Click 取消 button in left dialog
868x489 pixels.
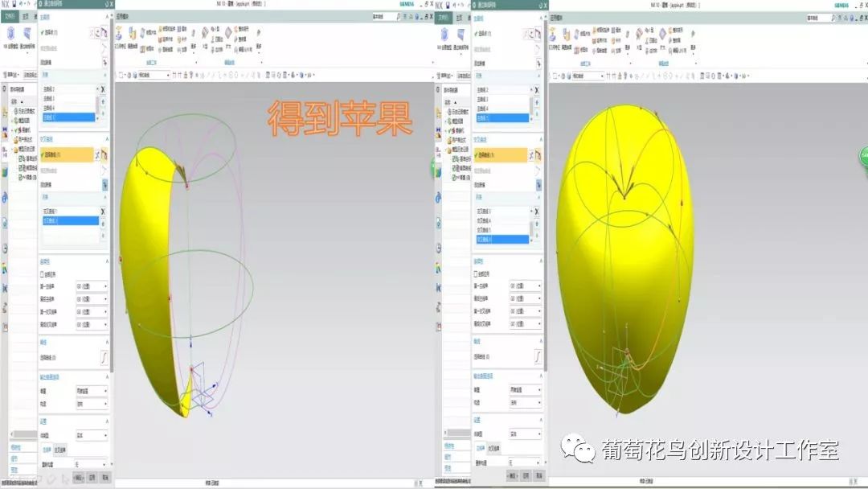pos(105,477)
